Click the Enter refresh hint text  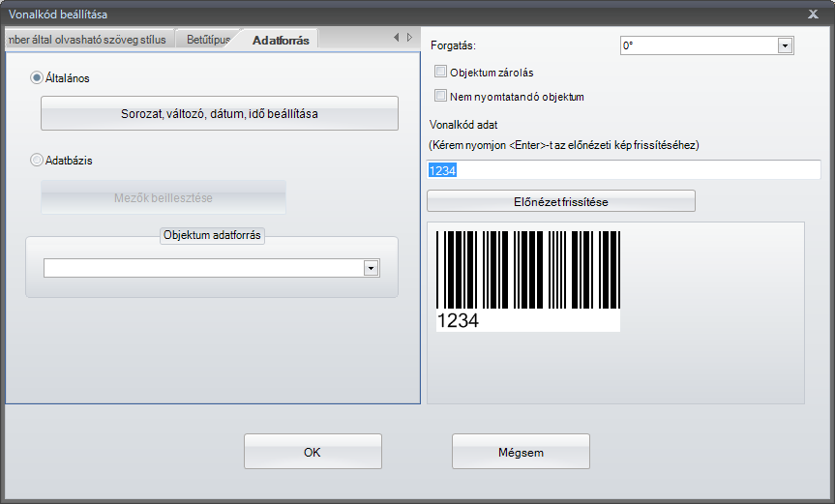564,145
